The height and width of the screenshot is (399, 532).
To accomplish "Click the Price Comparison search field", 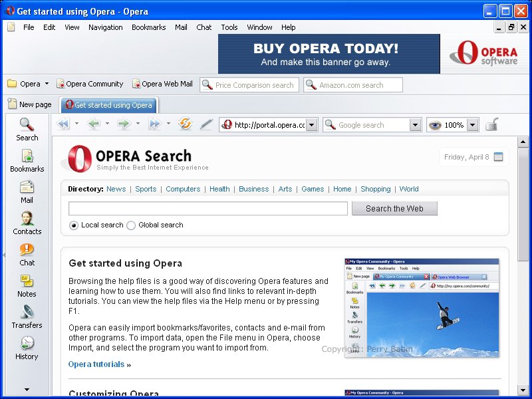I will point(249,84).
